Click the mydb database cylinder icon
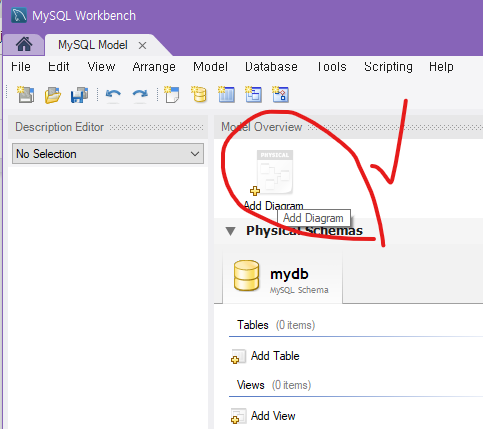483x429 pixels. 246,276
